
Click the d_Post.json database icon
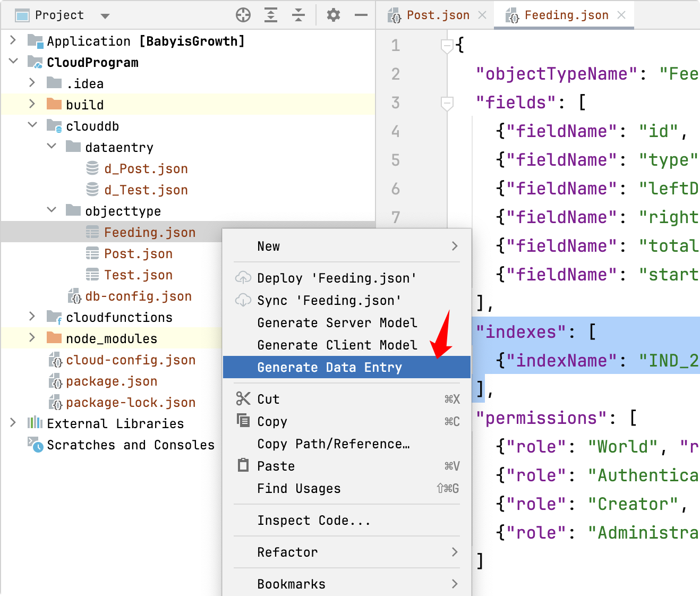[x=92, y=168]
